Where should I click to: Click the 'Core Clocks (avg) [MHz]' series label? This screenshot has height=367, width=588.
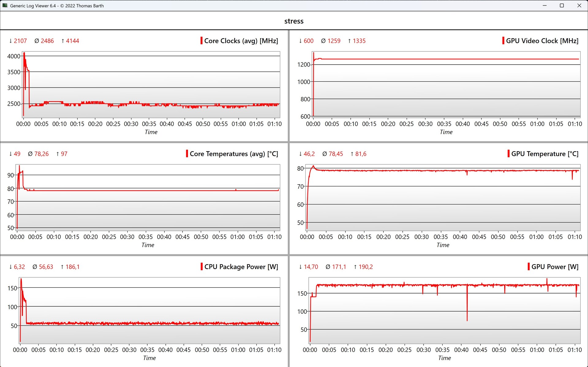(x=241, y=41)
